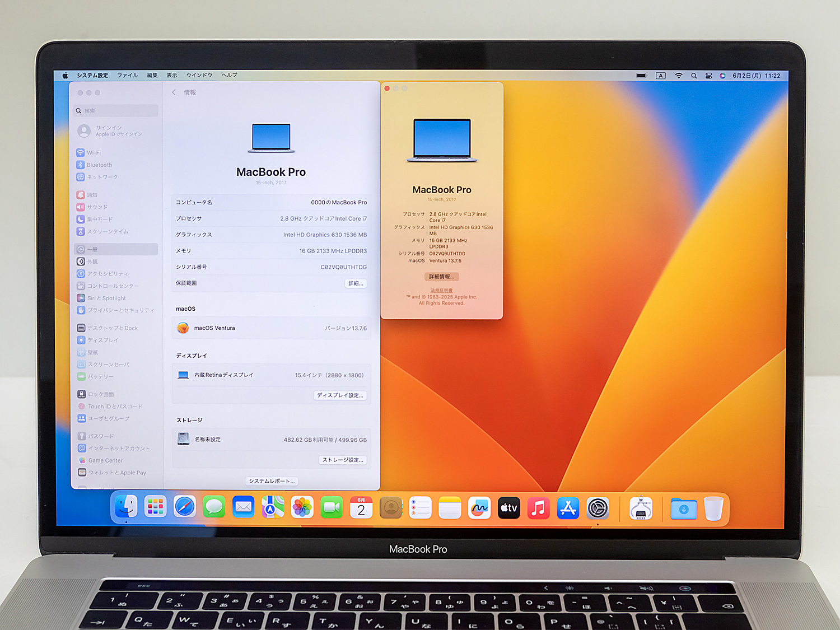This screenshot has height=630, width=840.
Task: Open System Information app in Dock
Action: coord(641,508)
